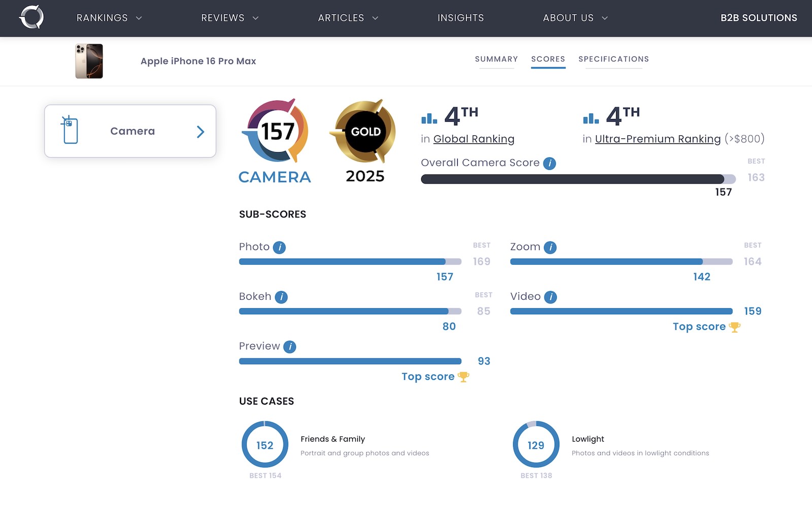The height and width of the screenshot is (505, 812).
Task: Click the Top score label under Preview
Action: click(428, 377)
